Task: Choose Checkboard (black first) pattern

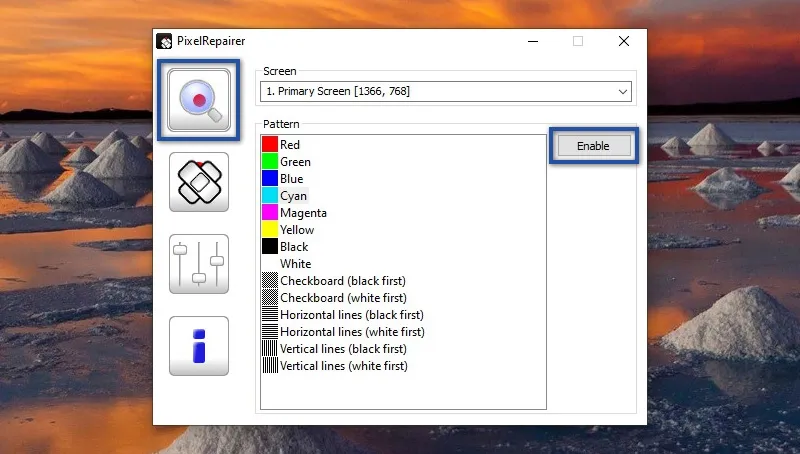Action: [334, 281]
